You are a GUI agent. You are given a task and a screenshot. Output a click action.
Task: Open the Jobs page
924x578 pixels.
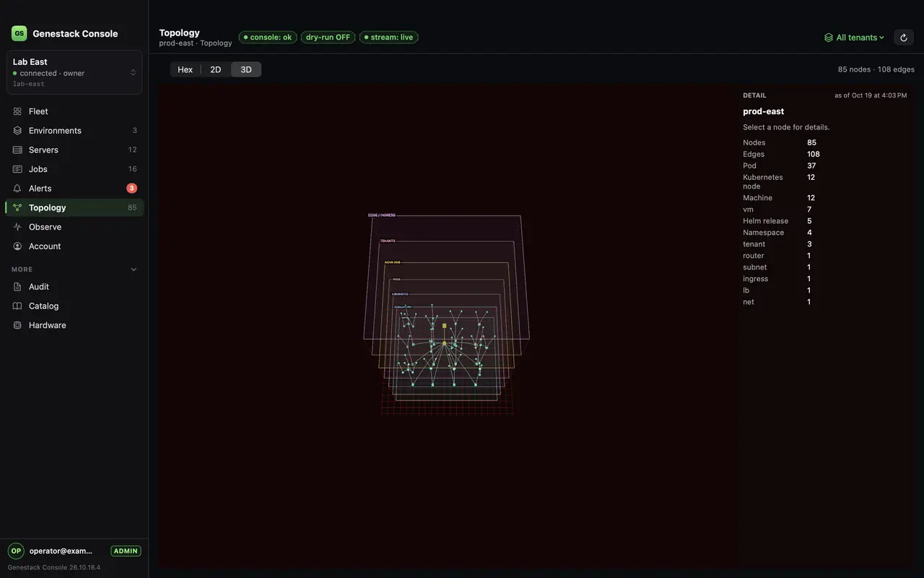click(74, 169)
